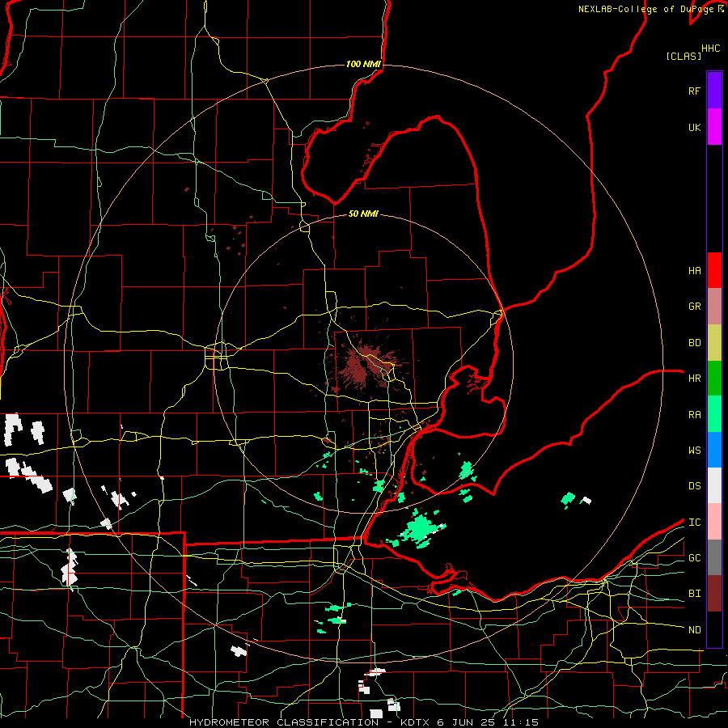Click the HA legend label
Image resolution: width=728 pixels, height=728 pixels.
(694, 271)
